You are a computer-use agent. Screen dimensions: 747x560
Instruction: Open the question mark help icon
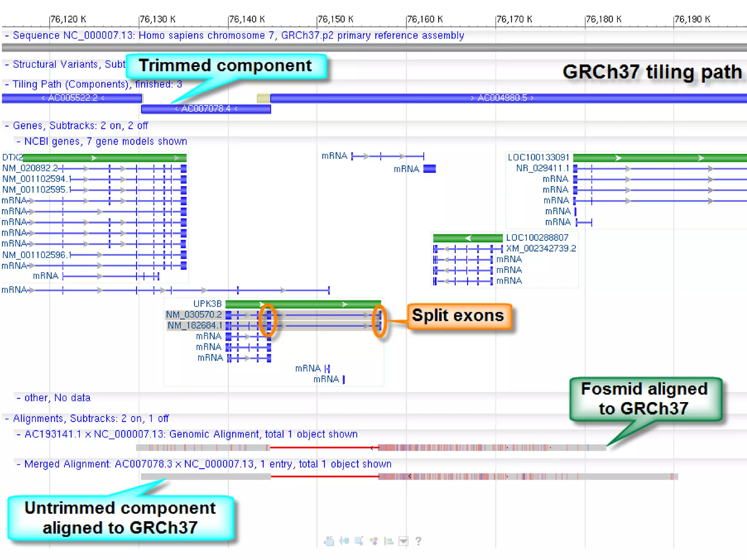[x=418, y=541]
